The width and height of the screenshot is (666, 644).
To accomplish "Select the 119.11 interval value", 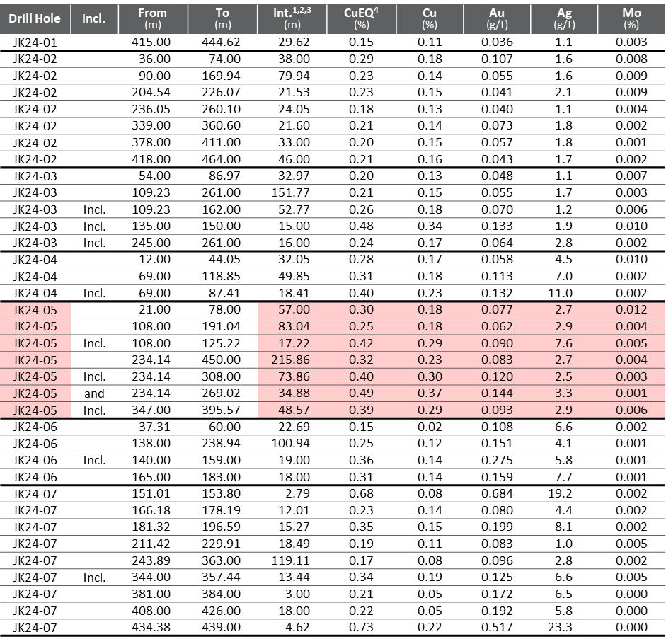I will pos(292,560).
